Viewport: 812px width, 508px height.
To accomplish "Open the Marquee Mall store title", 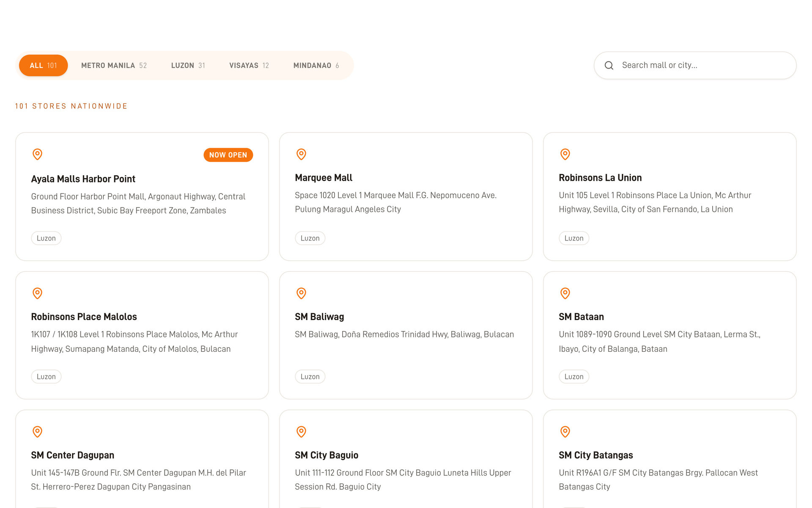I will [x=324, y=178].
